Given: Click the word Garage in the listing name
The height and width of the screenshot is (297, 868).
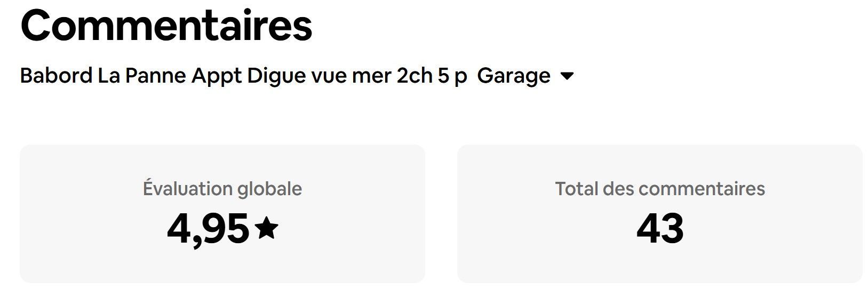Looking at the screenshot, I should coord(513,76).
